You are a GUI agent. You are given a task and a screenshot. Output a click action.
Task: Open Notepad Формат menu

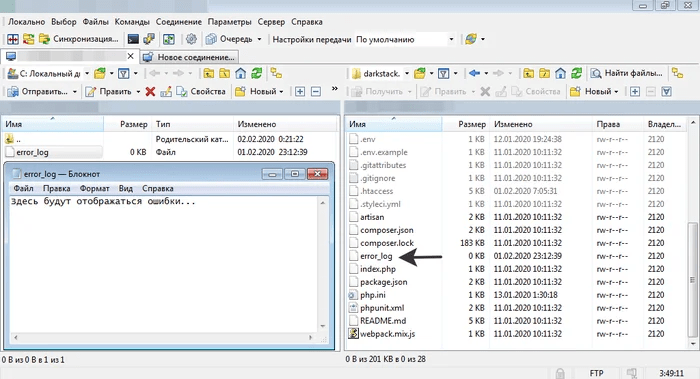(x=95, y=188)
